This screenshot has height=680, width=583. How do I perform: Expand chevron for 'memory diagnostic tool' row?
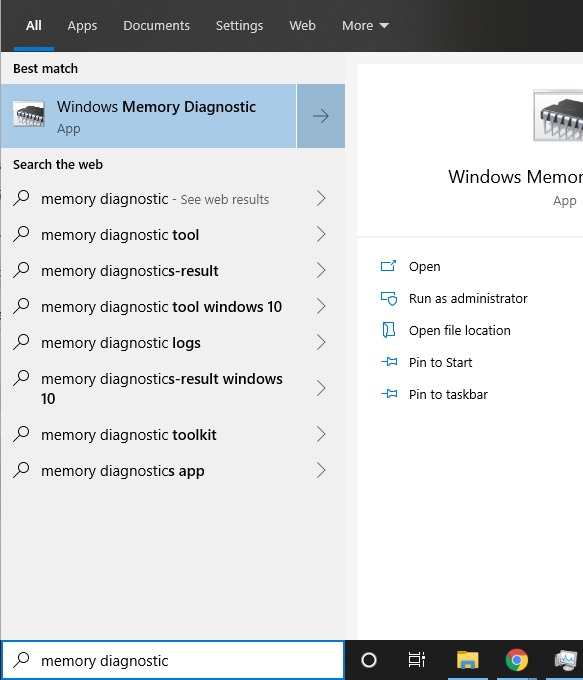[x=321, y=234]
